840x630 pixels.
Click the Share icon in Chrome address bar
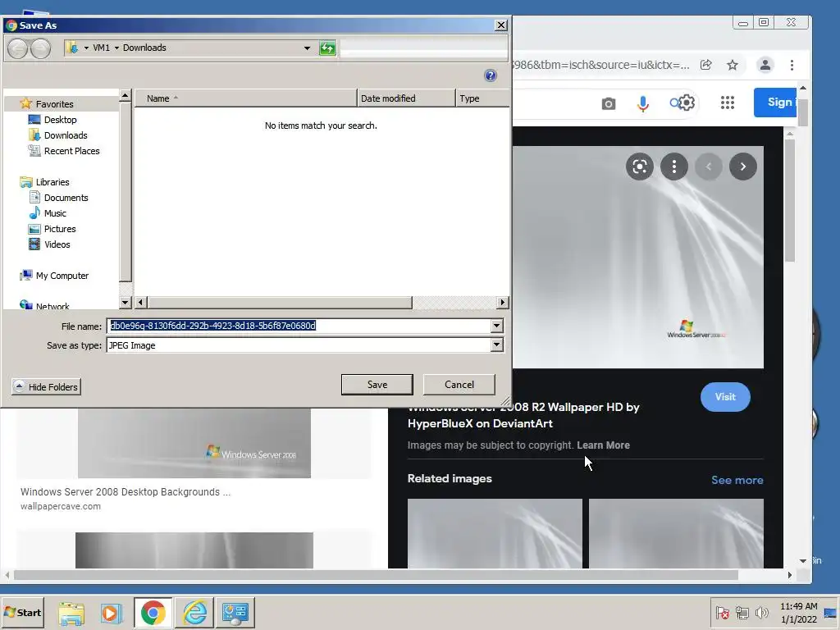706,65
